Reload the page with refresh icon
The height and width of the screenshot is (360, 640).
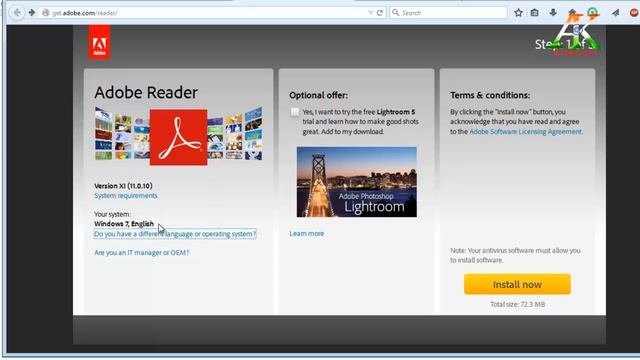(x=380, y=13)
